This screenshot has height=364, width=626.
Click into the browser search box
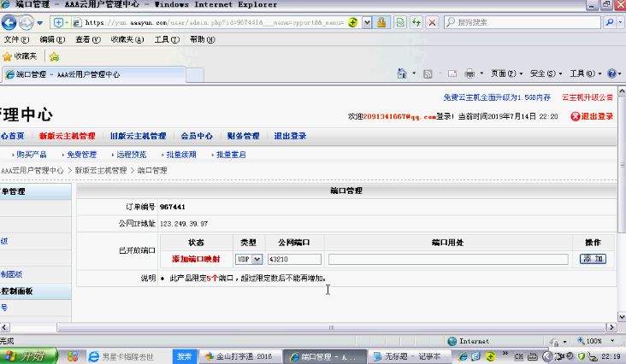pos(523,22)
